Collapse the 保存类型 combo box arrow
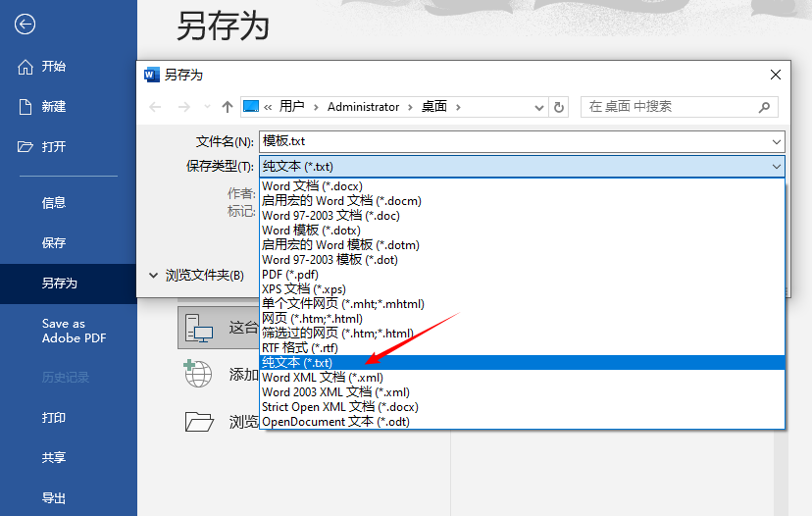812x516 pixels. (x=777, y=167)
